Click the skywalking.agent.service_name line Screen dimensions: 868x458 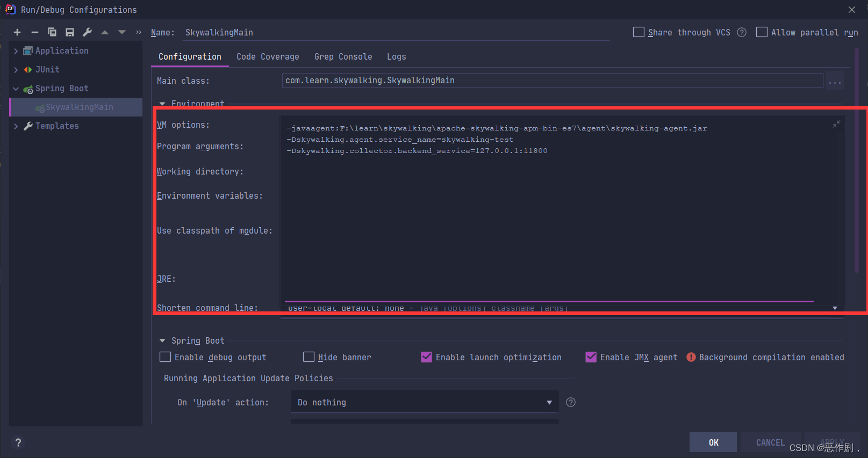(x=400, y=140)
